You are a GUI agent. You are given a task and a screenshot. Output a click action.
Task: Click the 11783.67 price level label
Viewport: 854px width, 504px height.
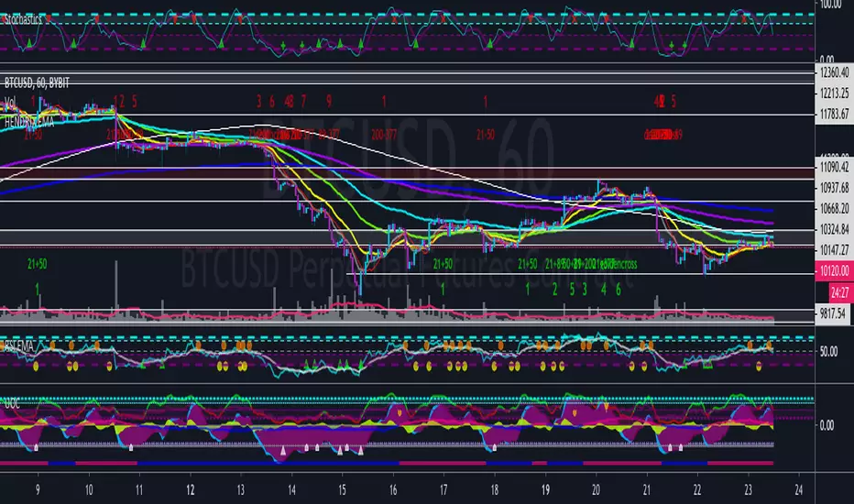click(x=835, y=114)
